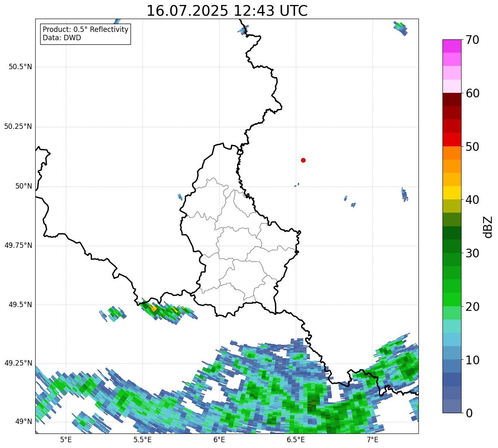Click the "dBZ" colorbar label
The width and height of the screenshot is (498, 448).
point(488,227)
